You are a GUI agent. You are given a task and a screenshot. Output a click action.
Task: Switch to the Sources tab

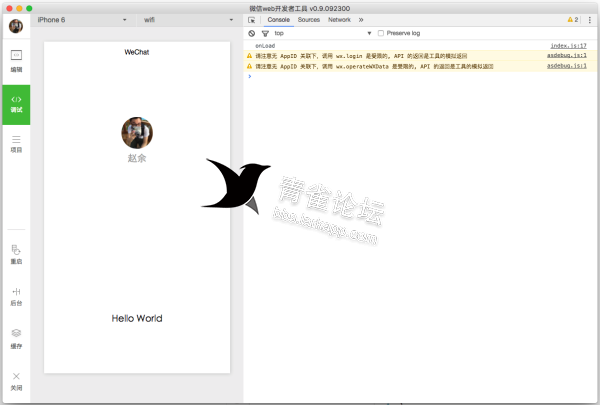(309, 20)
